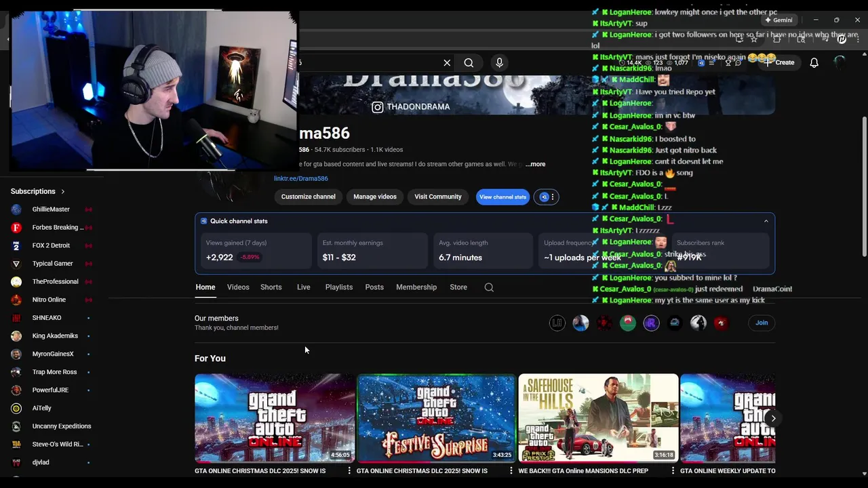Open the Membership tab
The width and height of the screenshot is (868, 488).
coord(416,287)
